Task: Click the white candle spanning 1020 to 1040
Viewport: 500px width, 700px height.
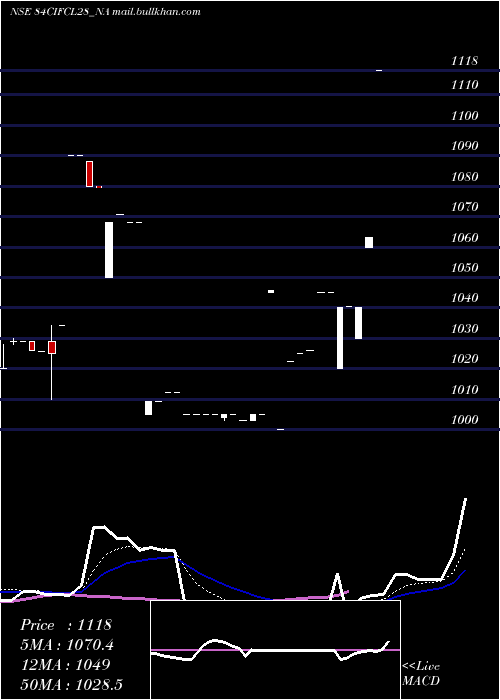Action: (340, 338)
